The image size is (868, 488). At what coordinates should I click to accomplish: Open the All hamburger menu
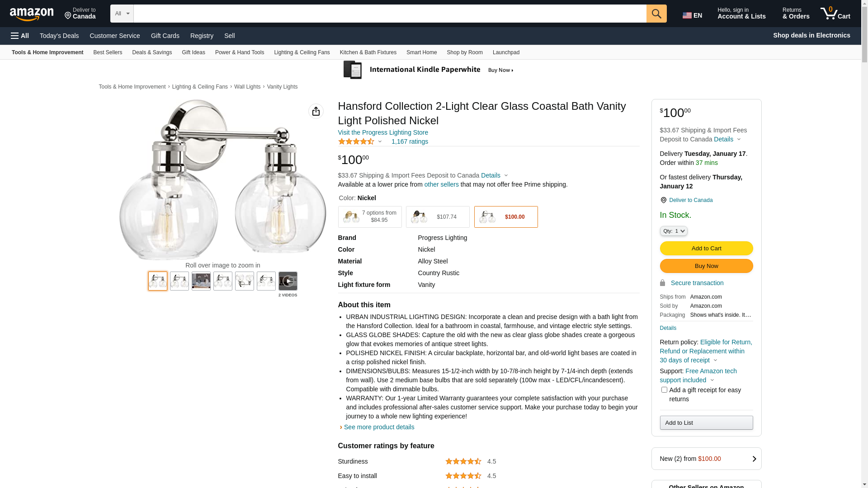click(20, 36)
